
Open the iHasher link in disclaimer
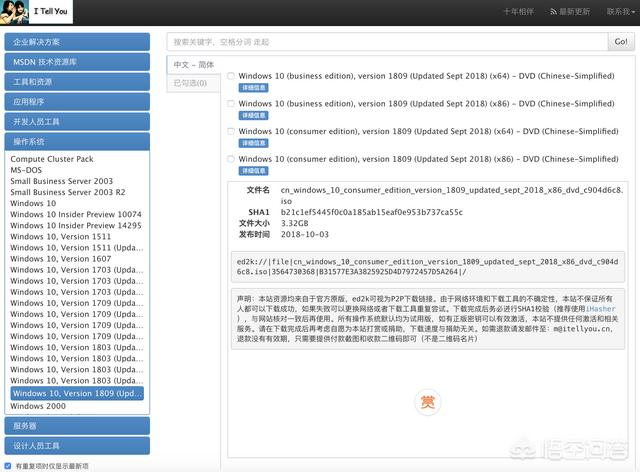click(601, 309)
